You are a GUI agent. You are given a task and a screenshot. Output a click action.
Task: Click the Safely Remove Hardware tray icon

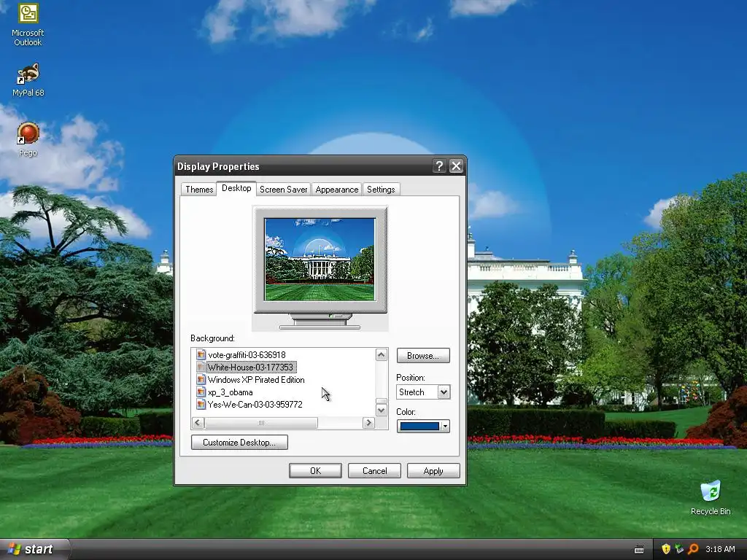click(x=679, y=549)
